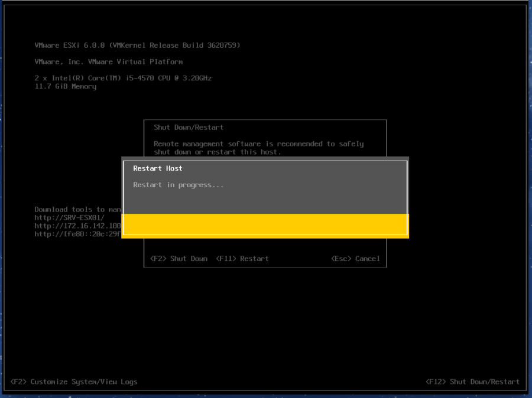
Task: Click the Restart Host dialog title
Action: click(x=157, y=168)
